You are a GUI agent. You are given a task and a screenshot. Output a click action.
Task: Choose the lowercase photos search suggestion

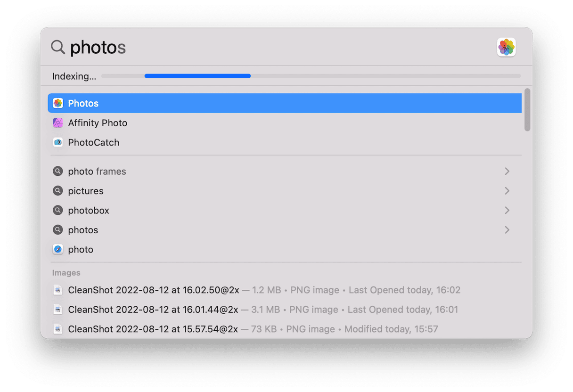click(x=285, y=230)
